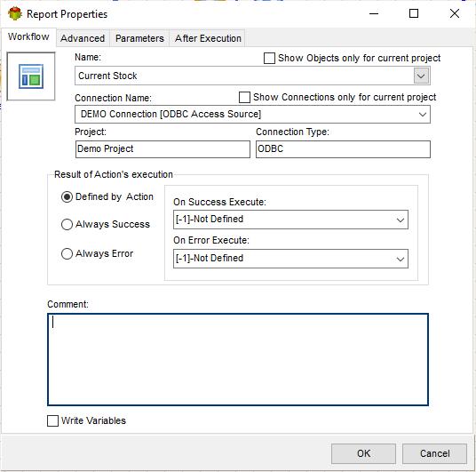
Task: Click the Project field showing Demo Project
Action: point(163,149)
